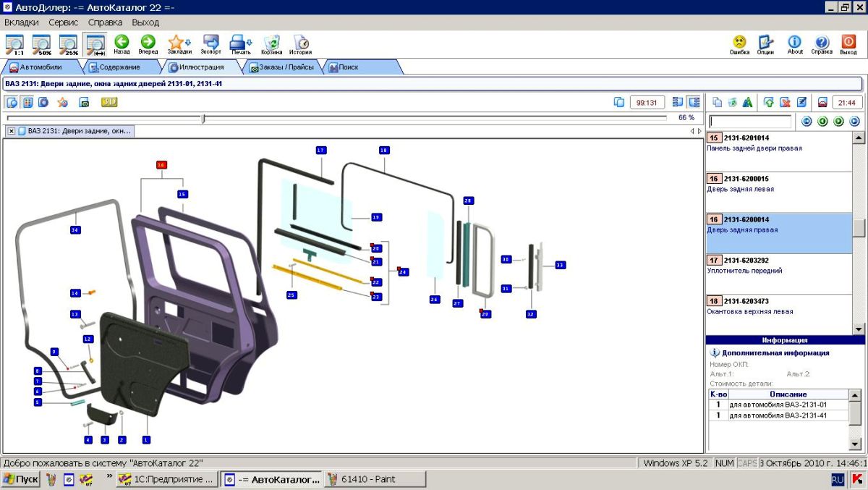868x490 pixels.
Task: Switch to 1С:Предприятие taskbar window
Action: click(x=166, y=479)
